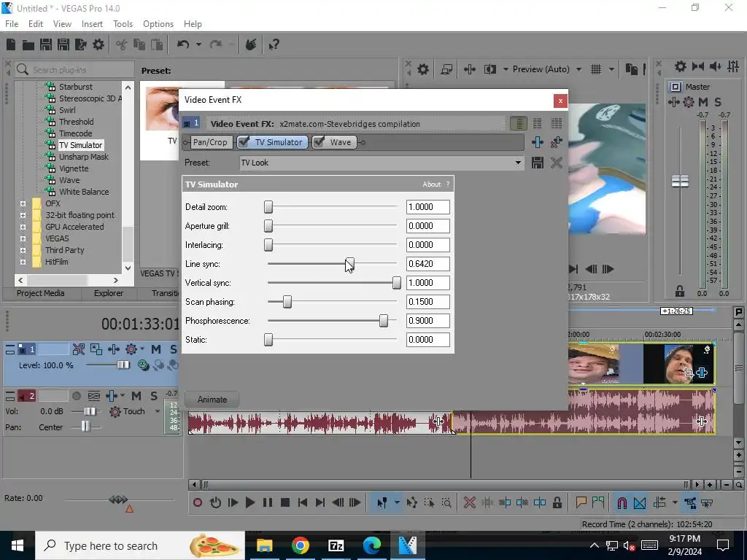
Task: Click the Undo arrow icon
Action: (x=183, y=44)
